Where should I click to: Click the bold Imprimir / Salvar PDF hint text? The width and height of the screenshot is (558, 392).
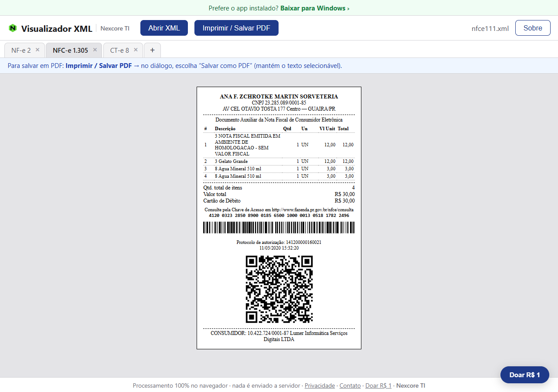click(99, 66)
